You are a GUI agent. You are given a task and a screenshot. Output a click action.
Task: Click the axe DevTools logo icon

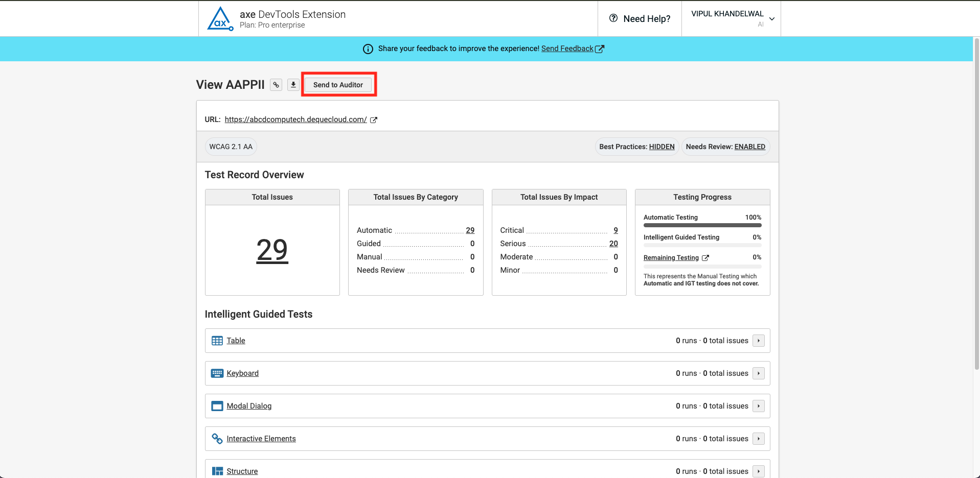[x=220, y=19]
